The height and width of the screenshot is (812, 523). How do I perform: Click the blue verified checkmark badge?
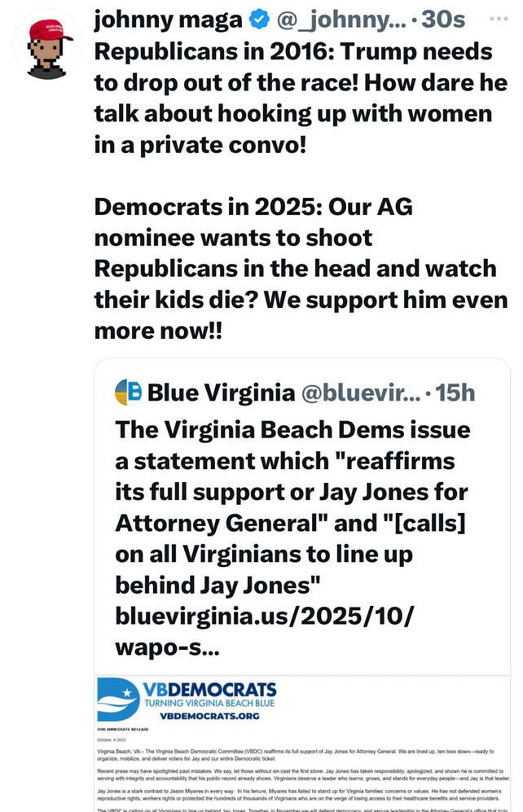tap(258, 20)
